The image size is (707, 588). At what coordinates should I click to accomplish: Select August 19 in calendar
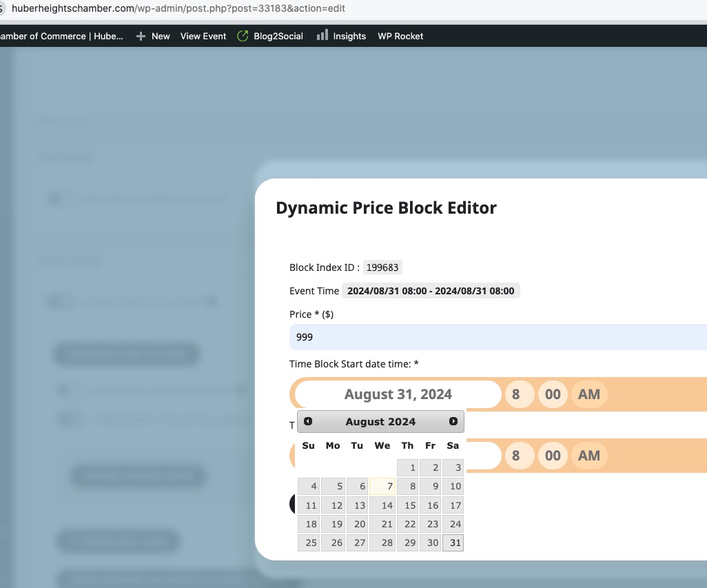point(334,524)
